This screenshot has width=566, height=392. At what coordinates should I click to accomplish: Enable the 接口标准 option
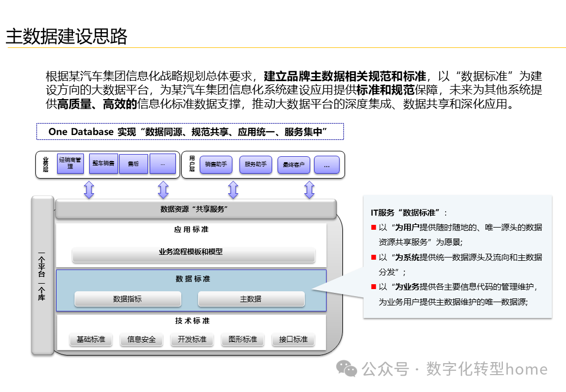pos(293,339)
